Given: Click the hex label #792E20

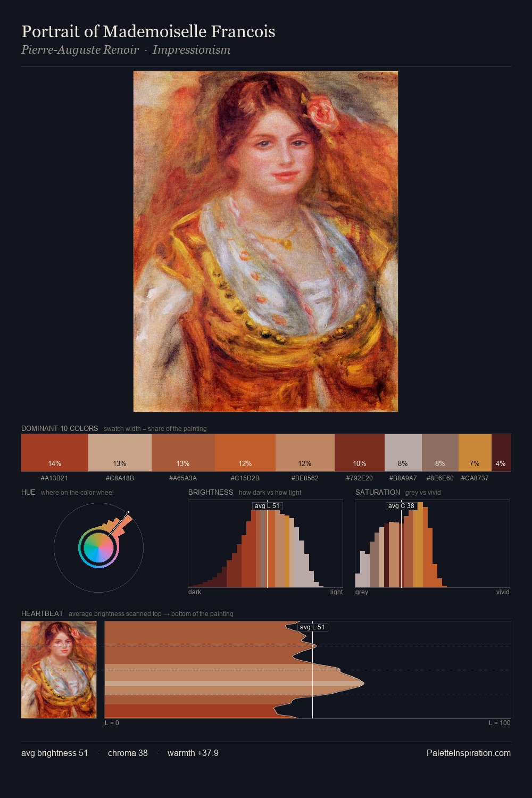Looking at the screenshot, I should [x=360, y=478].
